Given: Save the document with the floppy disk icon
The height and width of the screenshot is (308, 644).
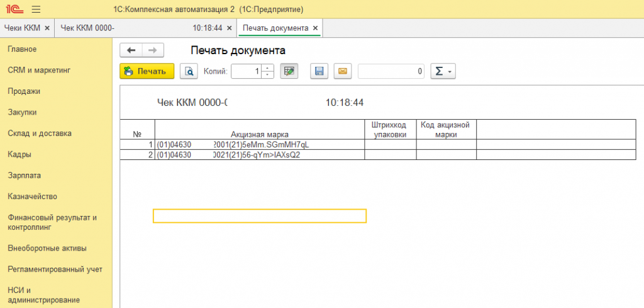Looking at the screenshot, I should pyautogui.click(x=319, y=71).
